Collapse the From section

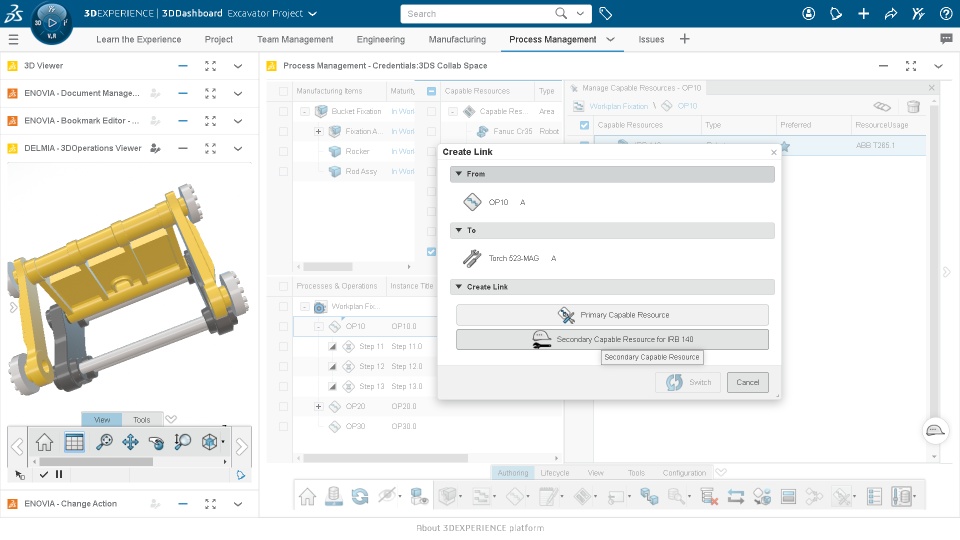coord(459,174)
